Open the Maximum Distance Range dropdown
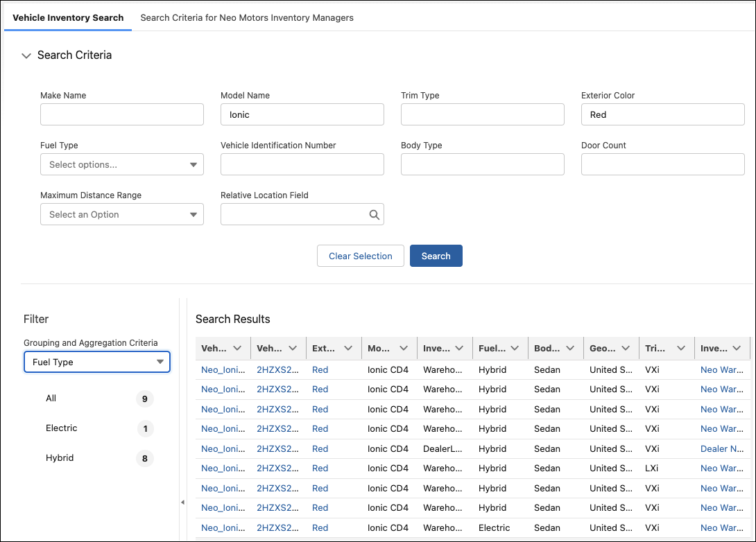Viewport: 756px width, 542px height. (122, 214)
